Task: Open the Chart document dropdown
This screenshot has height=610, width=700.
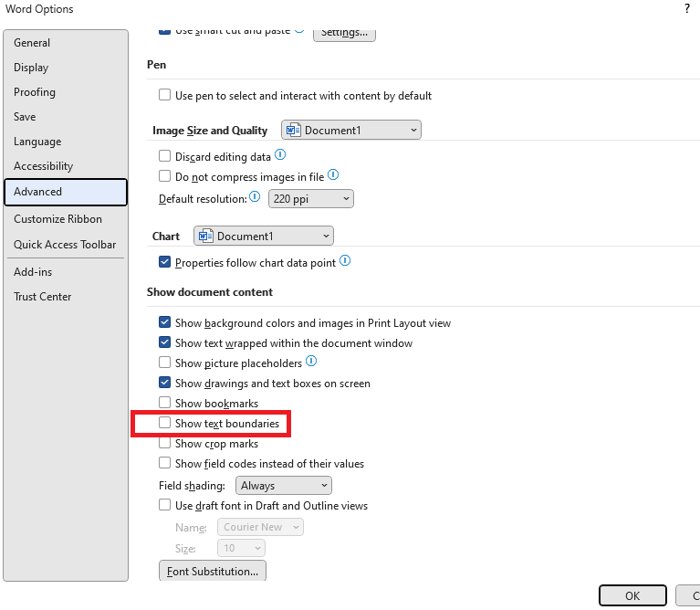Action: (264, 236)
